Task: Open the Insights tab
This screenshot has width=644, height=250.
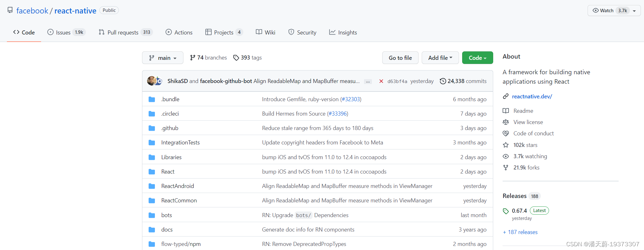Action: 343,32
